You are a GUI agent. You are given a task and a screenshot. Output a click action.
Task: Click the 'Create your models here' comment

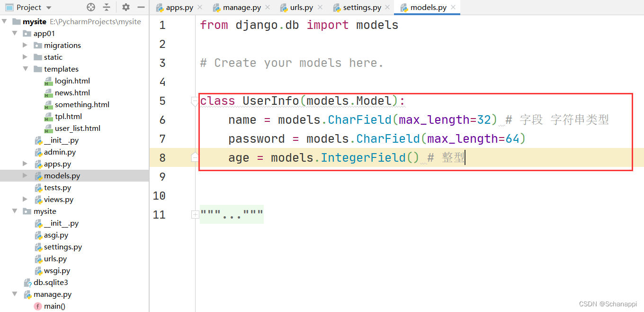point(292,63)
